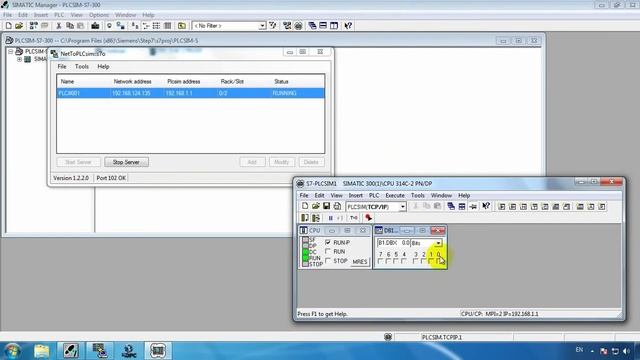Image resolution: width=640 pixels, height=360 pixels.
Task: Click the T=0 reset timers icon
Action: click(354, 218)
